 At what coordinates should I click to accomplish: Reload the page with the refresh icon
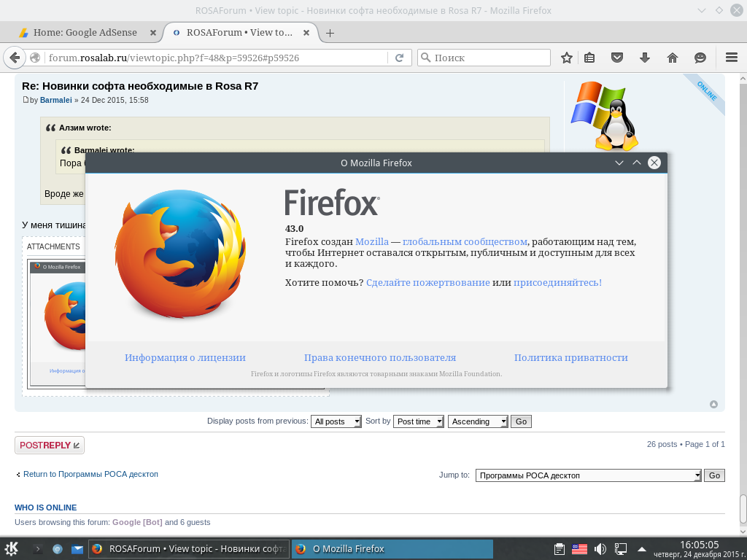[x=399, y=58]
